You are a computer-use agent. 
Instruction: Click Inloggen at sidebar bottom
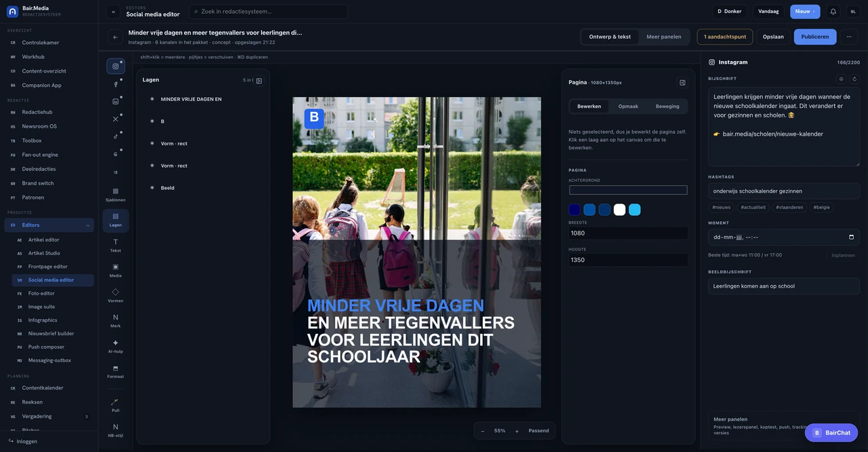tap(27, 441)
